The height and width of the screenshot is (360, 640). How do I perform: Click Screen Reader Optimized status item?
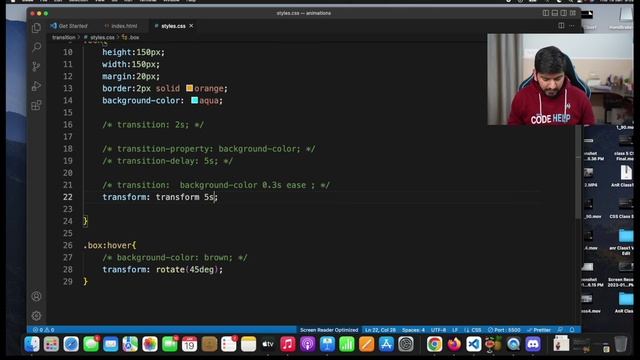tap(329, 330)
